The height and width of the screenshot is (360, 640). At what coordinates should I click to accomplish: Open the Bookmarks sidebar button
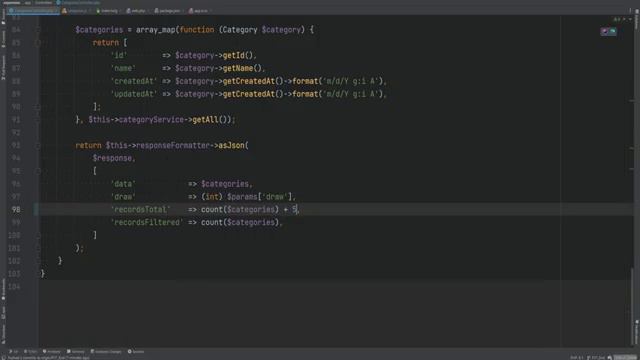point(3,289)
